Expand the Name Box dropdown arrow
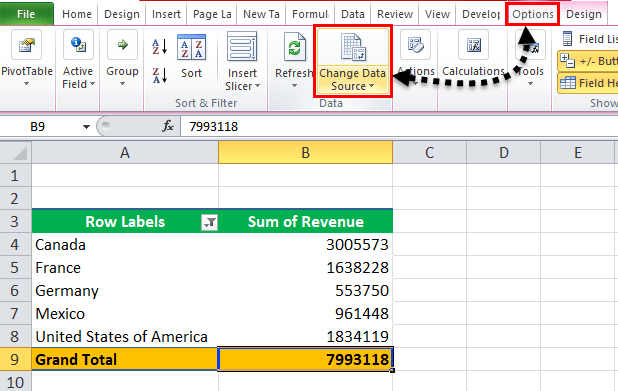618x391 pixels. pos(86,127)
